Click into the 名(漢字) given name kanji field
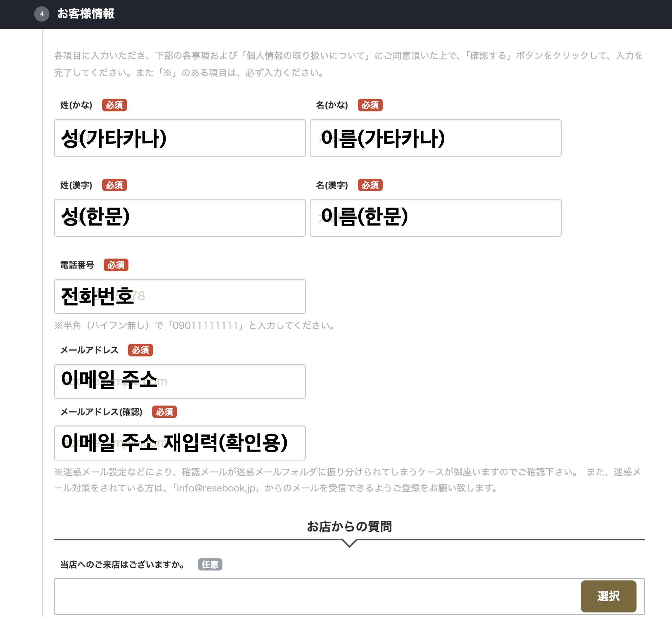 (435, 218)
